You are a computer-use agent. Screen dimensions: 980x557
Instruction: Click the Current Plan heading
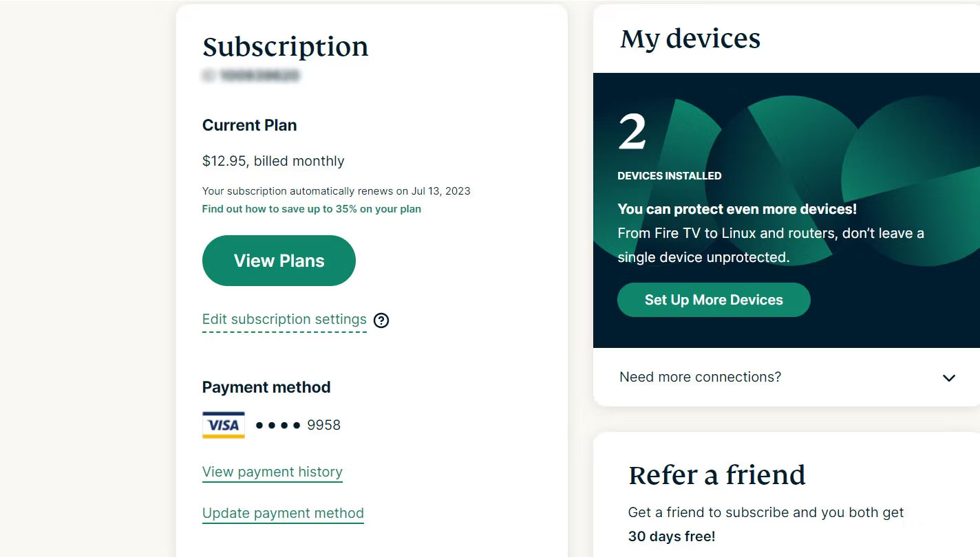249,126
